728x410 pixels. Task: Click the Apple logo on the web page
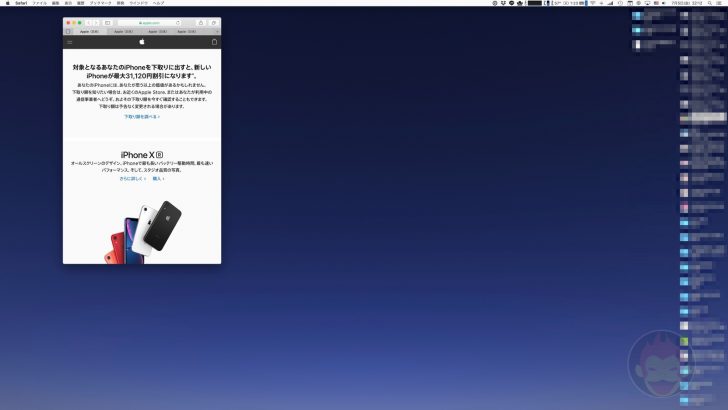pyautogui.click(x=142, y=42)
